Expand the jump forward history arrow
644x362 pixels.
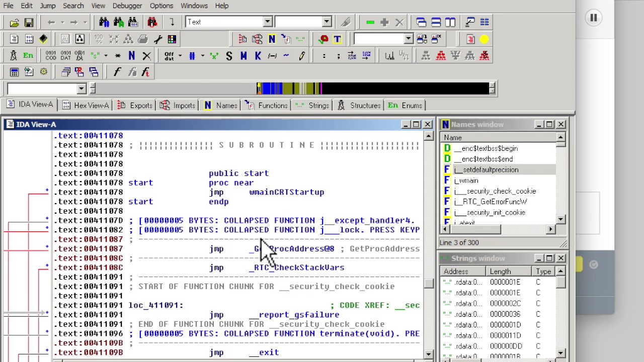coord(85,22)
